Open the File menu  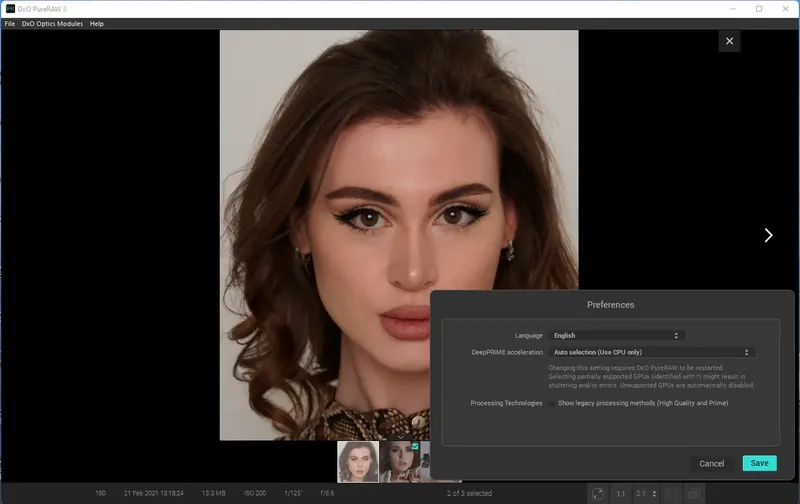(9, 23)
